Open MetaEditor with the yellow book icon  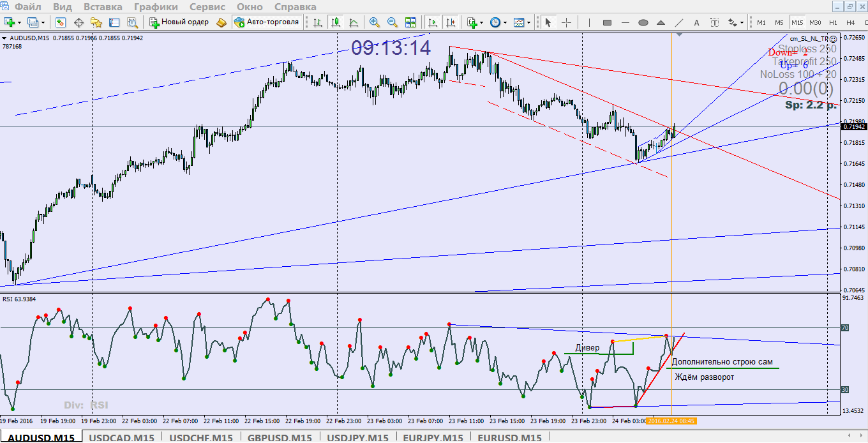pos(221,22)
